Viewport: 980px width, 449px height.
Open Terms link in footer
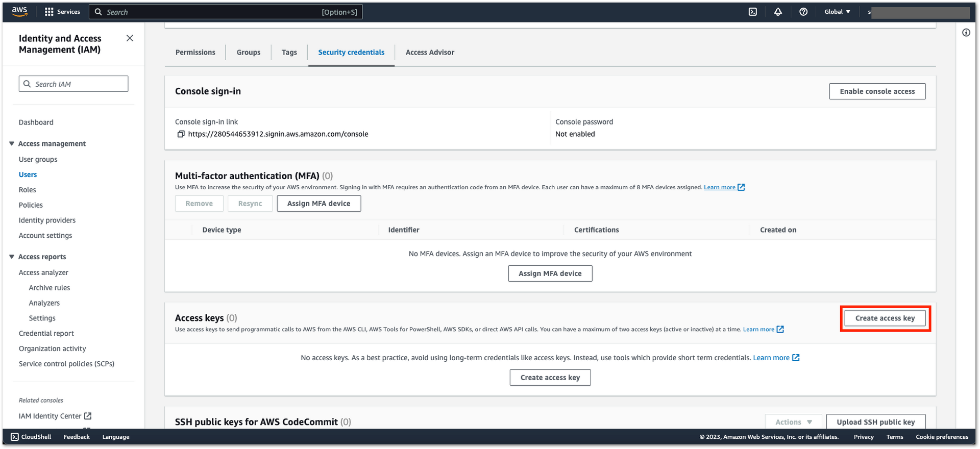click(x=895, y=437)
